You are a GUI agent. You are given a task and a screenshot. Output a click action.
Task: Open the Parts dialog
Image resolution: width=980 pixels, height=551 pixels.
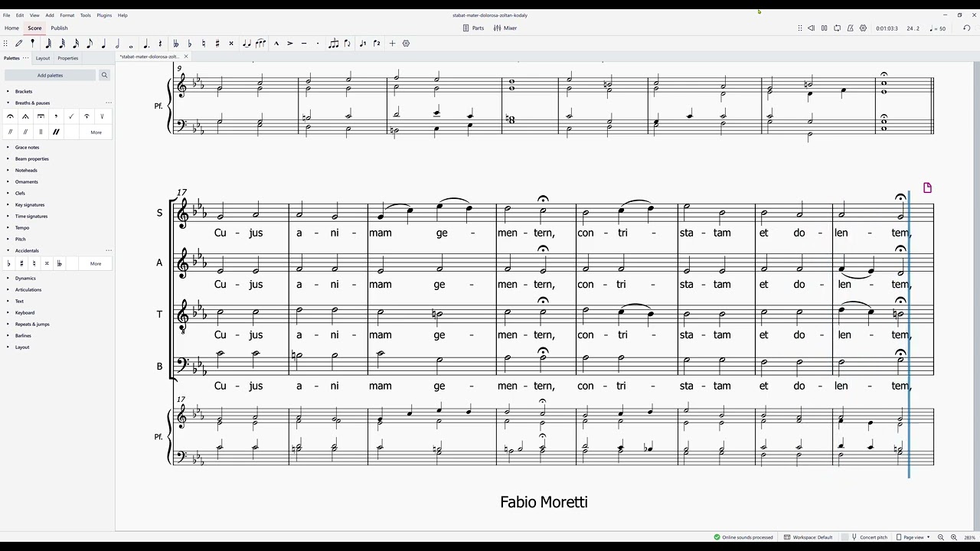tap(473, 28)
